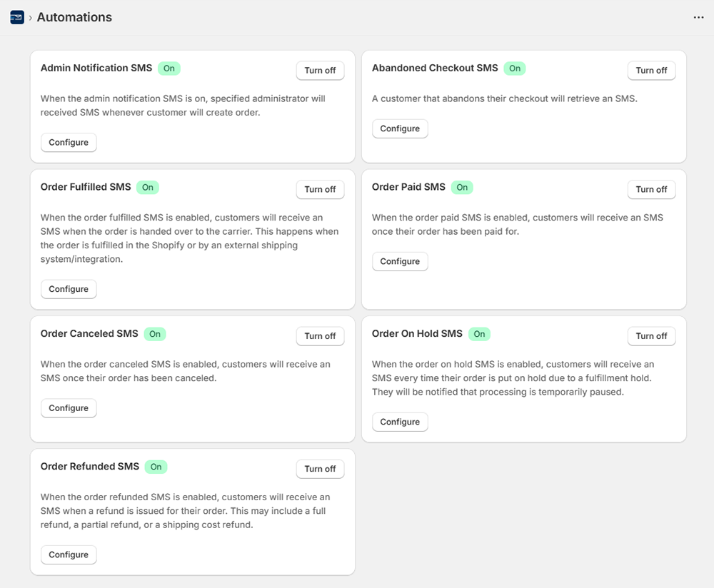
Task: Disable Order Fulfilled SMS automation
Action: click(320, 189)
